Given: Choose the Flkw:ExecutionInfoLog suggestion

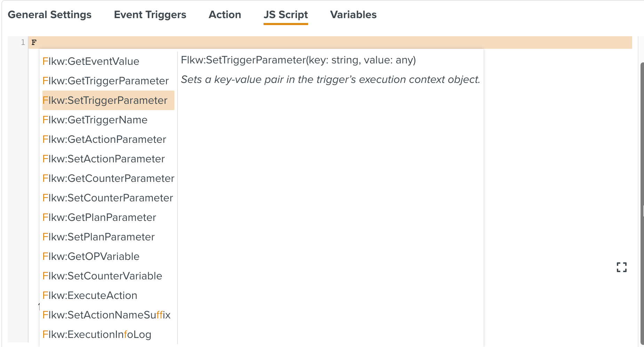Looking at the screenshot, I should coord(97,334).
